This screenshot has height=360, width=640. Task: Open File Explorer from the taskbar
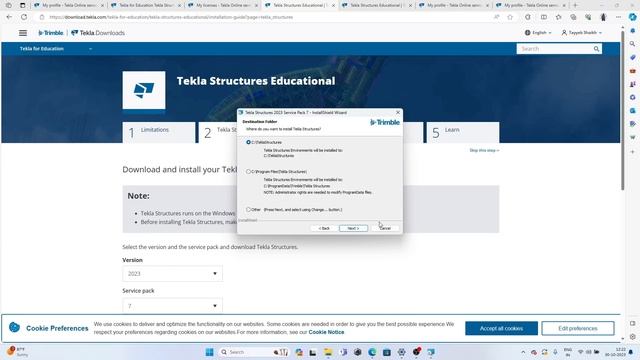pyautogui.click(x=328, y=352)
